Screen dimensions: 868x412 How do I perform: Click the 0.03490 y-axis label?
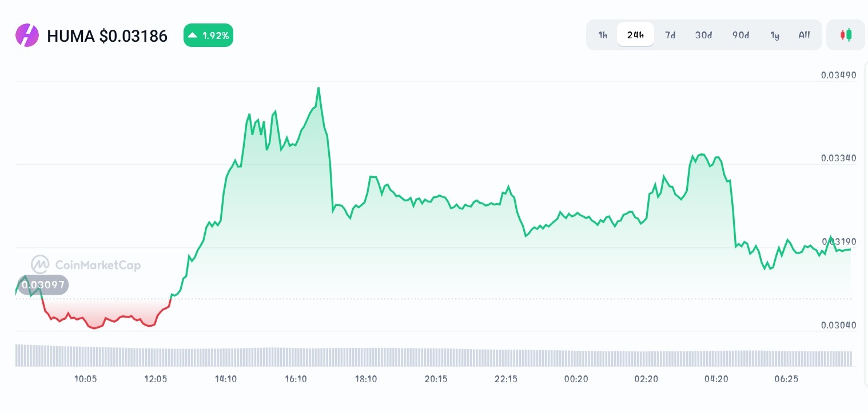[838, 75]
